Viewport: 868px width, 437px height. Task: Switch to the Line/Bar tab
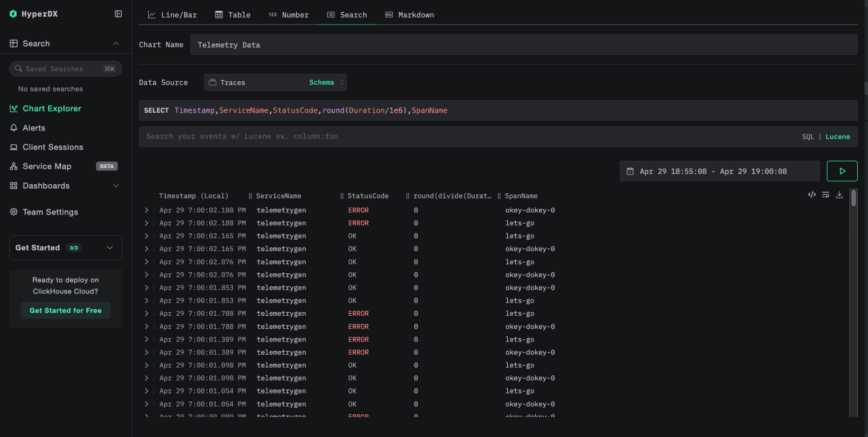(172, 15)
